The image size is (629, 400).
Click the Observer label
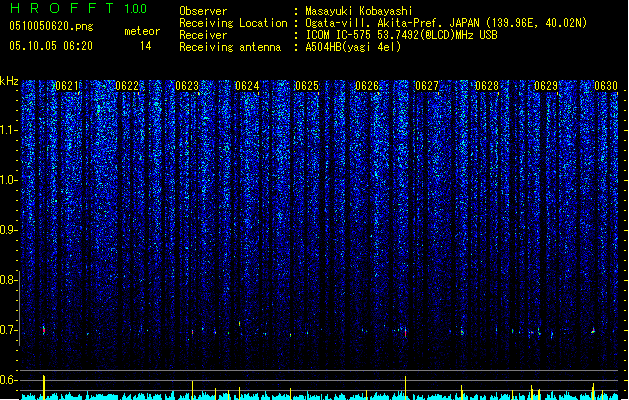coord(203,11)
